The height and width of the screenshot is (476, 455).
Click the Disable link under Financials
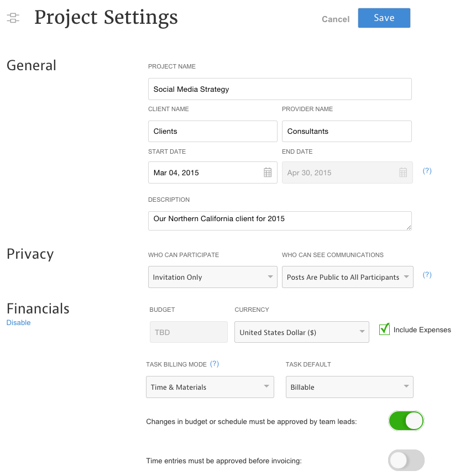point(18,322)
